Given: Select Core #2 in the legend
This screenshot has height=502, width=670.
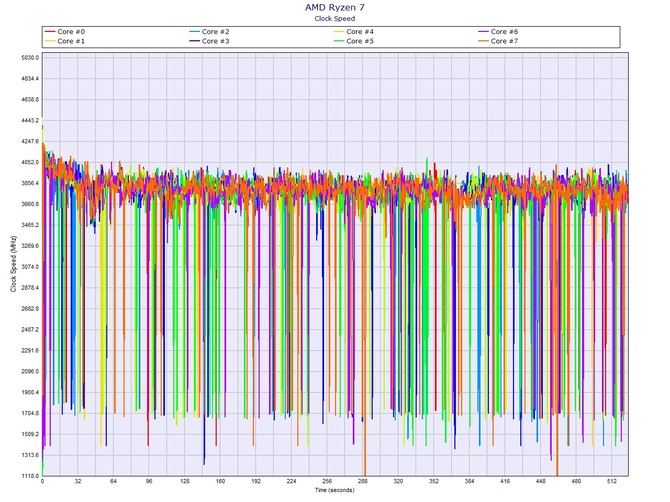Looking at the screenshot, I should (x=209, y=32).
